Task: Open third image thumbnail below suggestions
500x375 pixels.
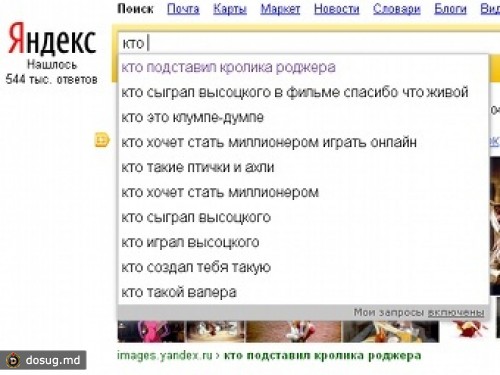Action: (x=294, y=331)
